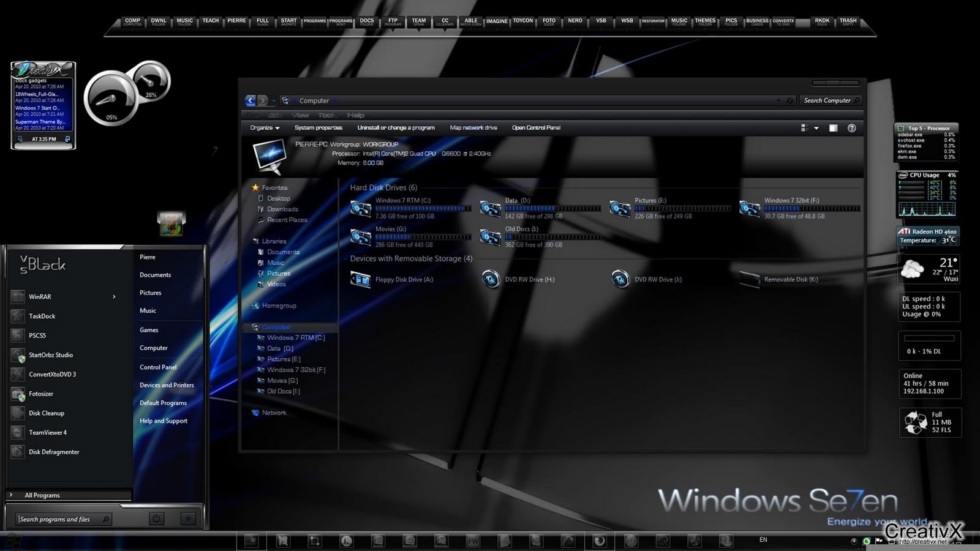Open the view options dropdown arrow

(816, 128)
